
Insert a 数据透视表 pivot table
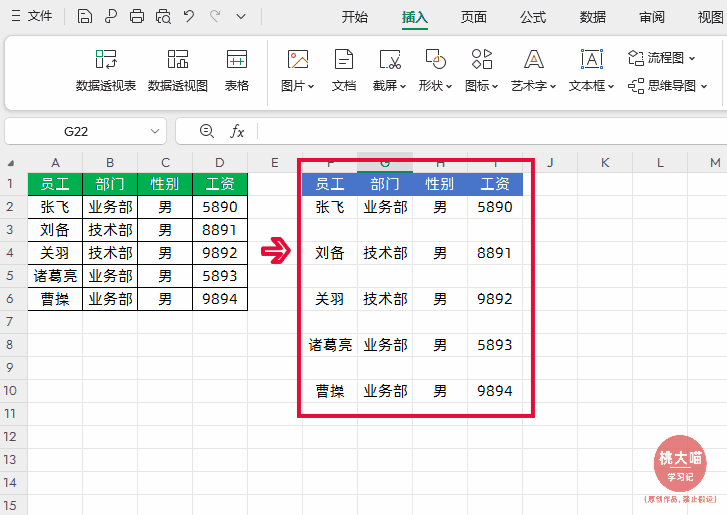point(106,71)
